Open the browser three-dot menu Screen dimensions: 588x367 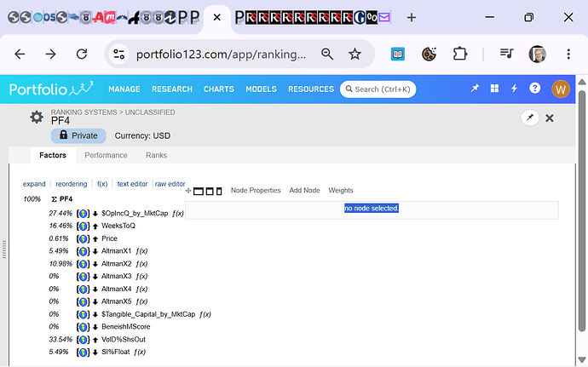tap(568, 54)
